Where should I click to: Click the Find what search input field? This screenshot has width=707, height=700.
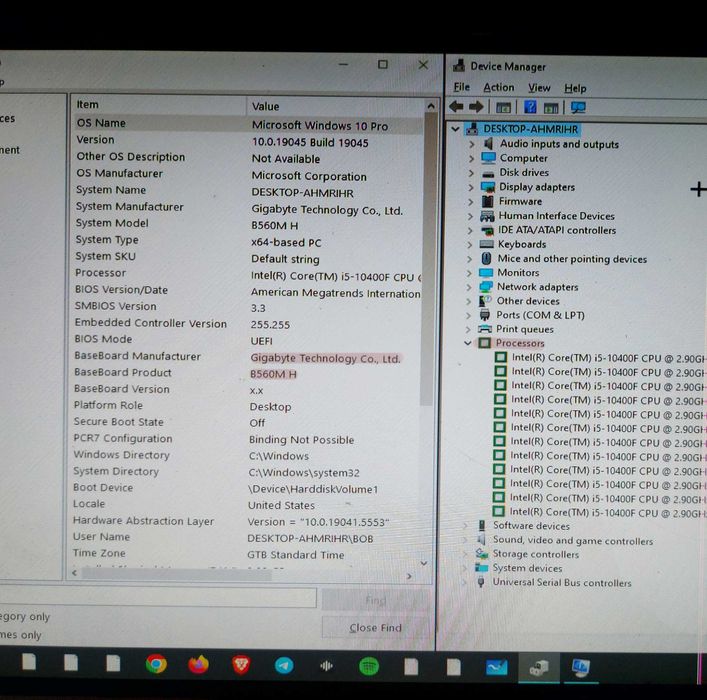(x=158, y=597)
